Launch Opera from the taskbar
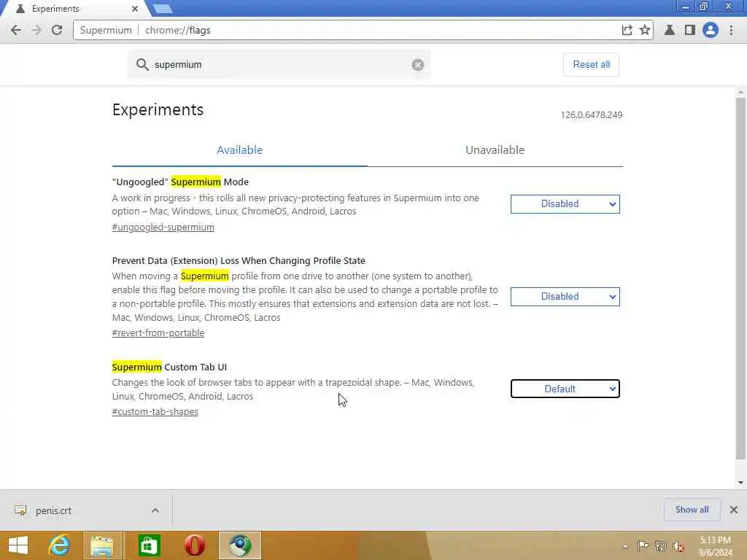 click(195, 545)
